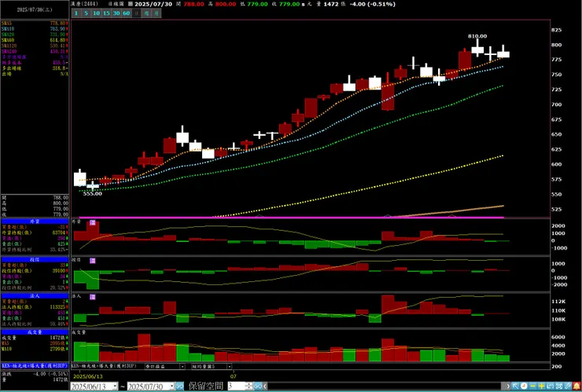Click the horizontal chart scrollbar track
Image resolution: width=582 pixels, height=392 pixels.
click(385, 386)
